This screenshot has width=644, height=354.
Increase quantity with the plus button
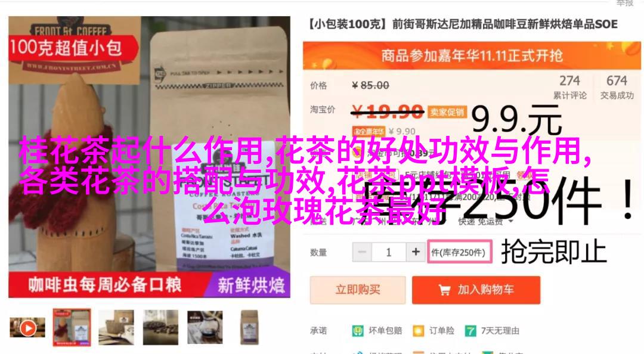tap(416, 251)
